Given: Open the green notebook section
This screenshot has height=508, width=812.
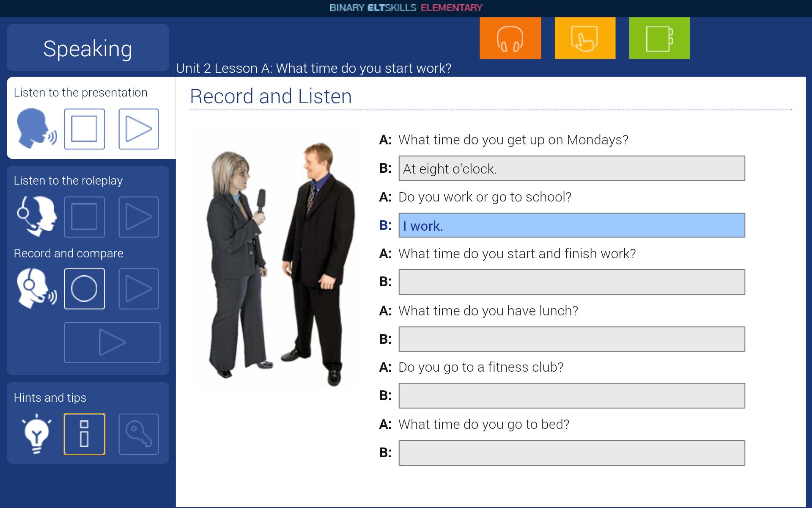Looking at the screenshot, I should pyautogui.click(x=659, y=38).
